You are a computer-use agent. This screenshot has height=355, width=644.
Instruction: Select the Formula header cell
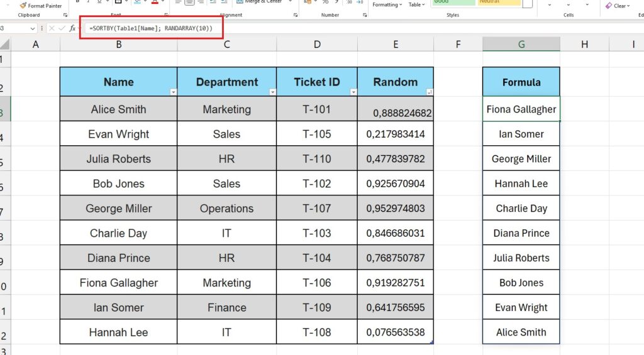point(521,82)
